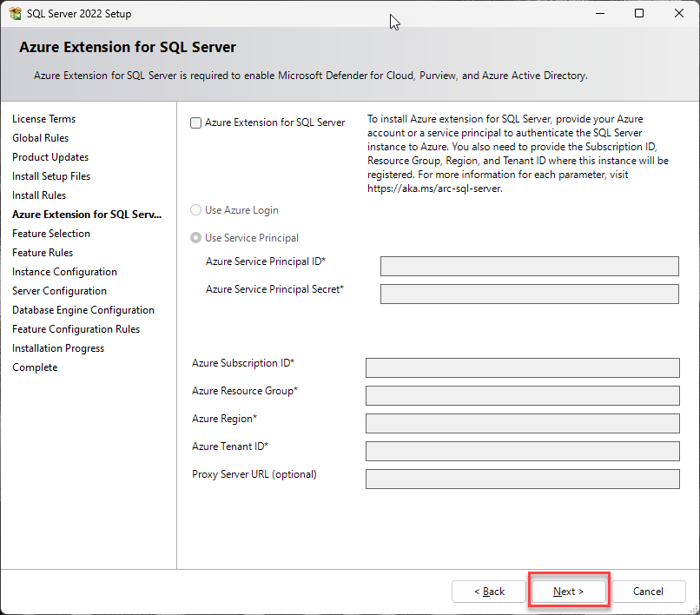The image size is (700, 615).
Task: Cancel the SQL Server setup
Action: (x=648, y=592)
